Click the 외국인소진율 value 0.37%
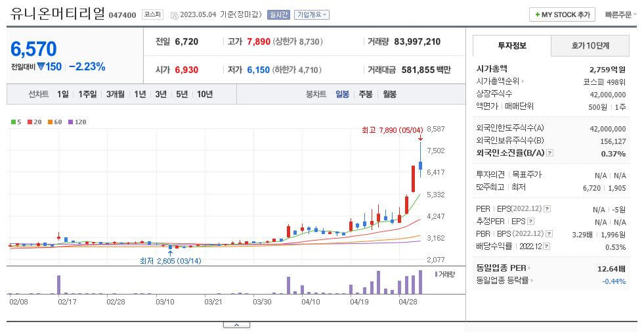 click(613, 153)
